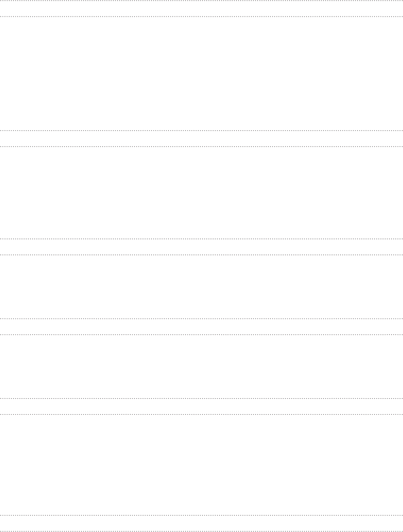Click inside the second large blank section from top
403x532 pixels.
point(201,193)
